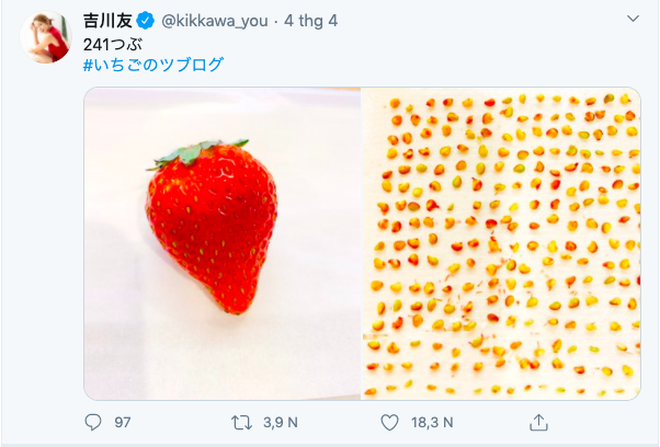Image resolution: width=660 pixels, height=447 pixels.
Task: Expand the tweet options chevron
Action: [x=632, y=19]
